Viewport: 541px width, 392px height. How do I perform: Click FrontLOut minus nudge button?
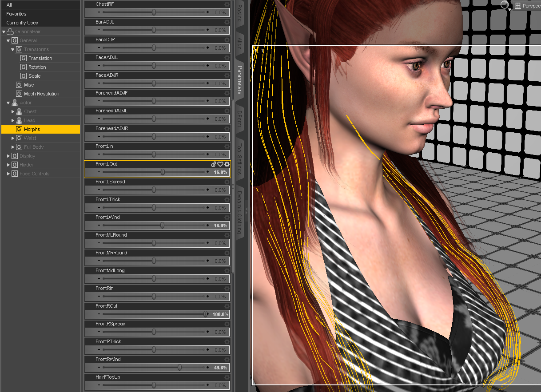tap(99, 172)
